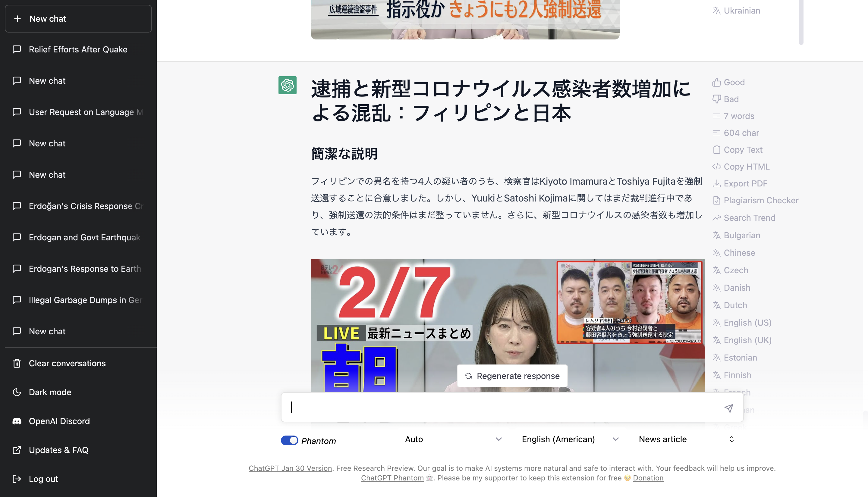Open Erdogan and Govt Earthquake conversation
Screen dimensions: 868x497
(x=78, y=238)
